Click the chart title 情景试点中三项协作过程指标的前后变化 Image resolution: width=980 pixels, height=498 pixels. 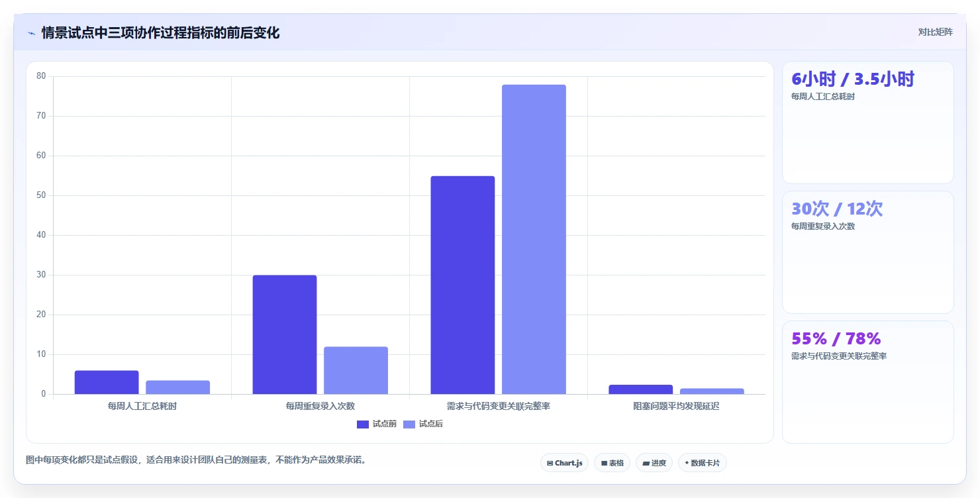pyautogui.click(x=160, y=32)
